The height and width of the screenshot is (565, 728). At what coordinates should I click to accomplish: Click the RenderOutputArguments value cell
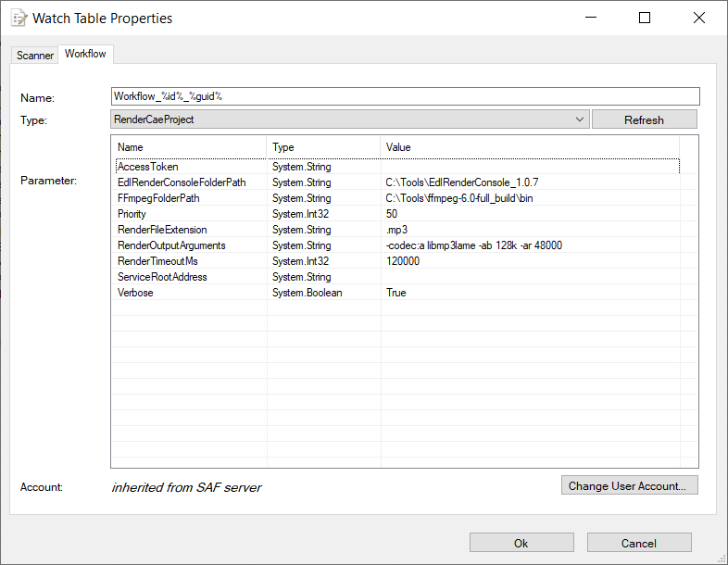pyautogui.click(x=529, y=245)
